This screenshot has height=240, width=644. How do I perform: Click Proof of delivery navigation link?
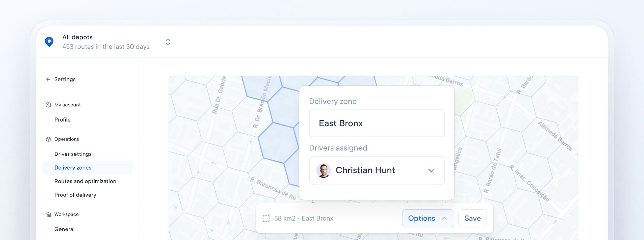pos(75,194)
